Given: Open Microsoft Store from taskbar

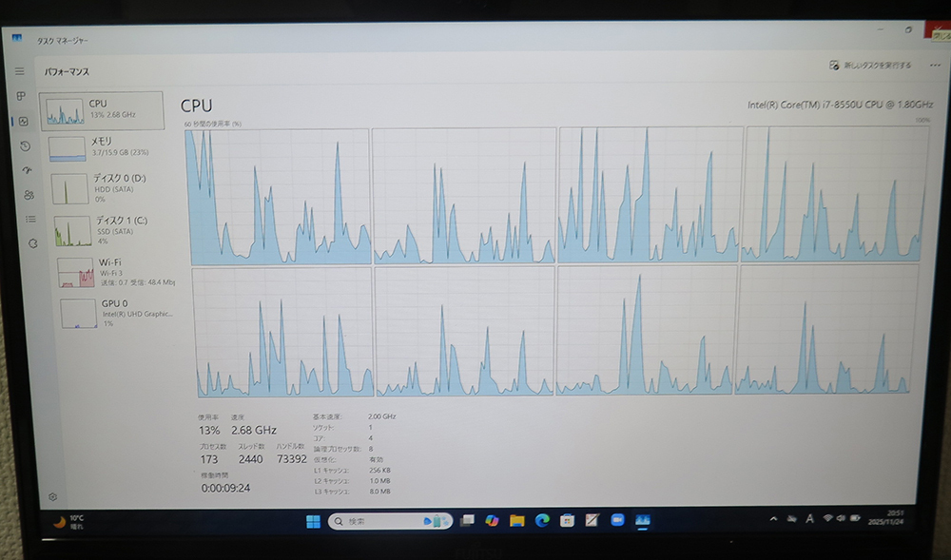Looking at the screenshot, I should pyautogui.click(x=567, y=521).
